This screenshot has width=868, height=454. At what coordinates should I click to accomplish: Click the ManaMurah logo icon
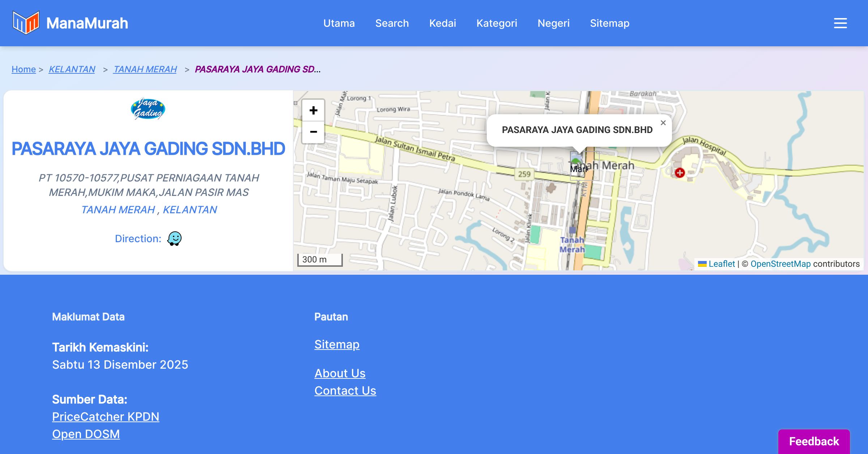26,23
